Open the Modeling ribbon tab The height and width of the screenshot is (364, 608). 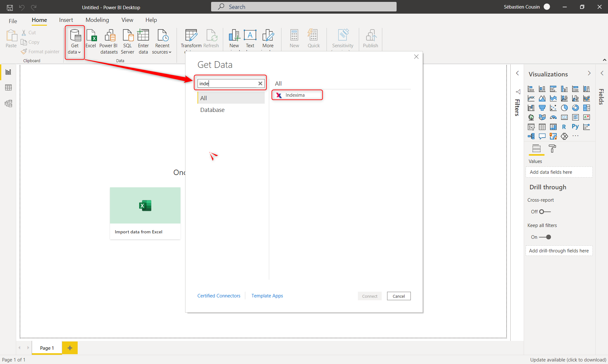tap(97, 20)
